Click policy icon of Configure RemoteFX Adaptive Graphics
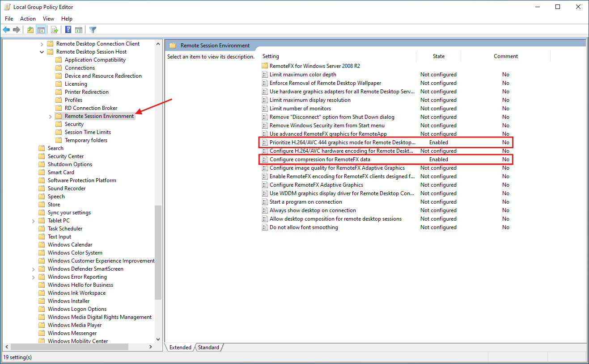589x364 pixels. point(265,185)
